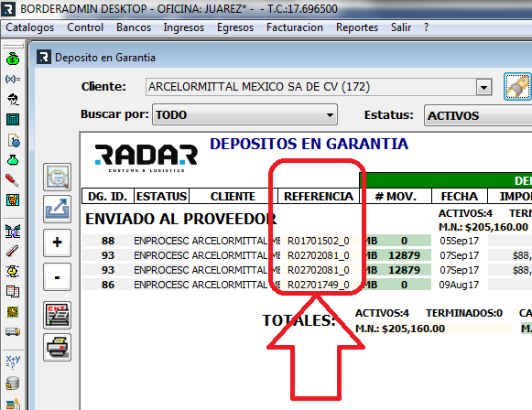This screenshot has width=532, height=410.
Task: Click the print preview magnifier button
Action: click(57, 177)
